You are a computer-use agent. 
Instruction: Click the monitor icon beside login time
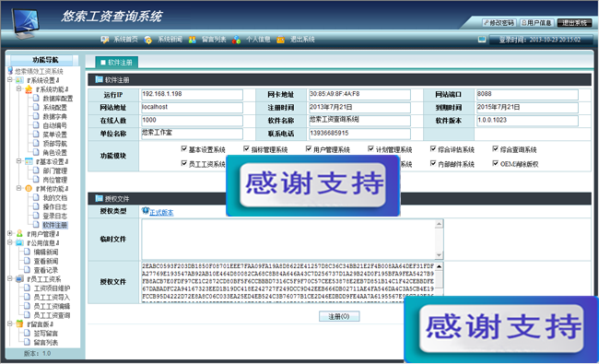pos(482,40)
